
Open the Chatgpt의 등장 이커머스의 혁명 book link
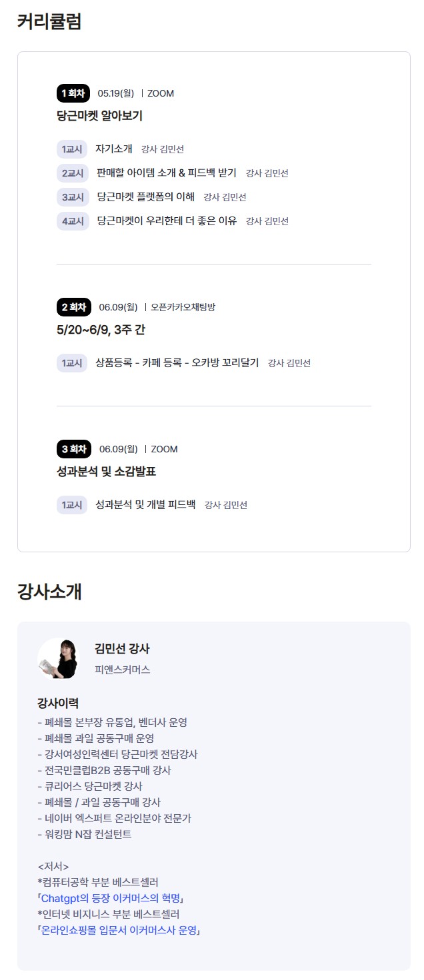[x=111, y=898]
